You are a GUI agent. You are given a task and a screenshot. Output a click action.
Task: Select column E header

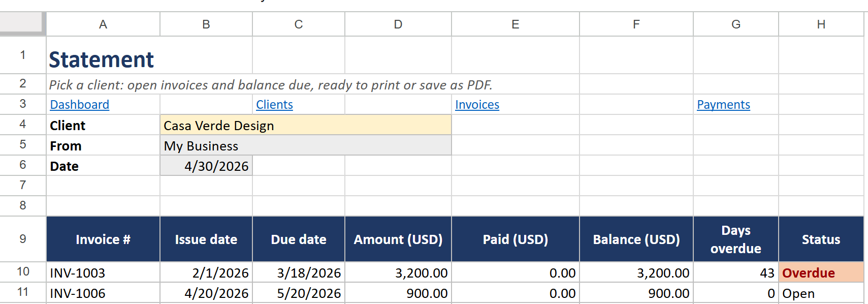click(x=516, y=24)
